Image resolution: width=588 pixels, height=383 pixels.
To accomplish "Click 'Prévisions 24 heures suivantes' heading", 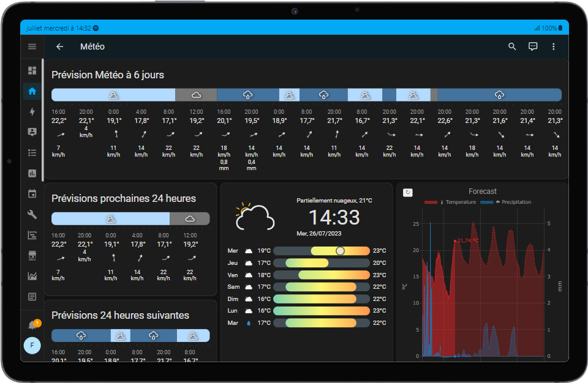I will pos(120,315).
